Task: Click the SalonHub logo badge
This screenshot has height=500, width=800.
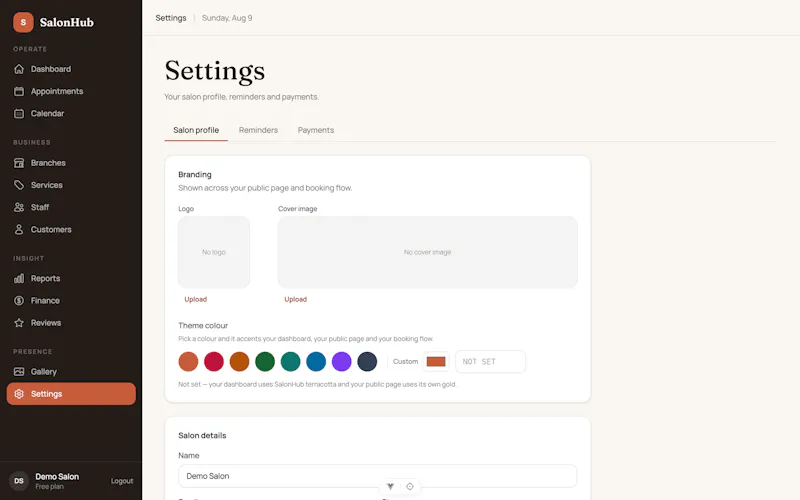Action: [23, 22]
